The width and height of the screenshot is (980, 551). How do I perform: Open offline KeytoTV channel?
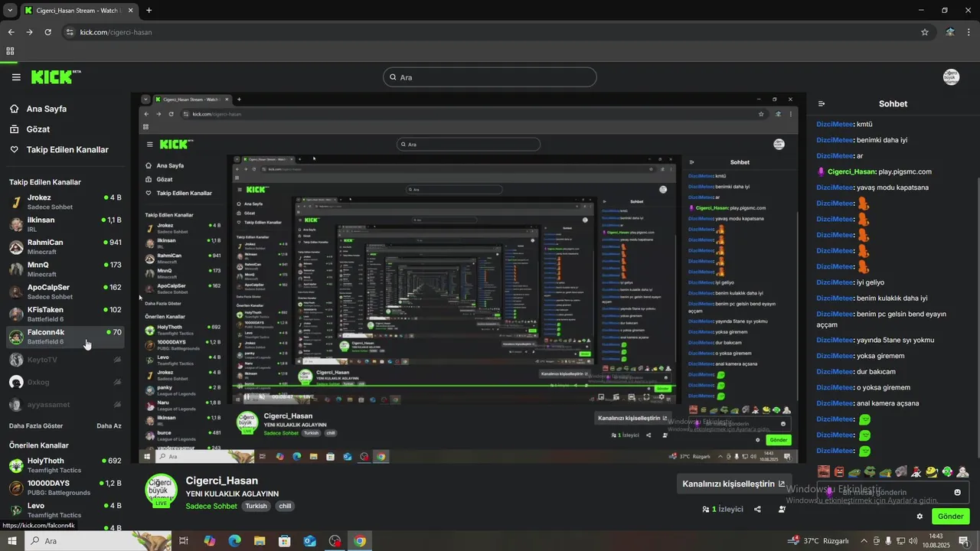(x=65, y=360)
